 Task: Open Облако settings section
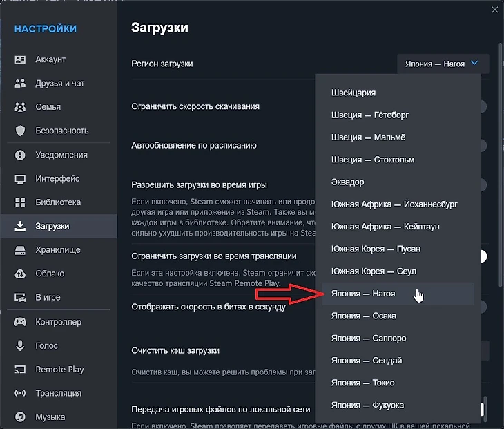(x=59, y=274)
